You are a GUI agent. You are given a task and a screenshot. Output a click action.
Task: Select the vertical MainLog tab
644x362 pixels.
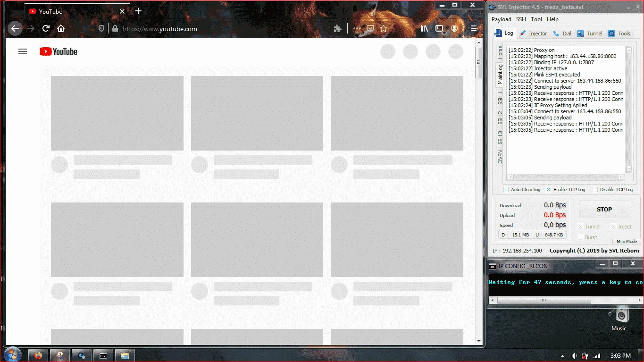point(501,74)
